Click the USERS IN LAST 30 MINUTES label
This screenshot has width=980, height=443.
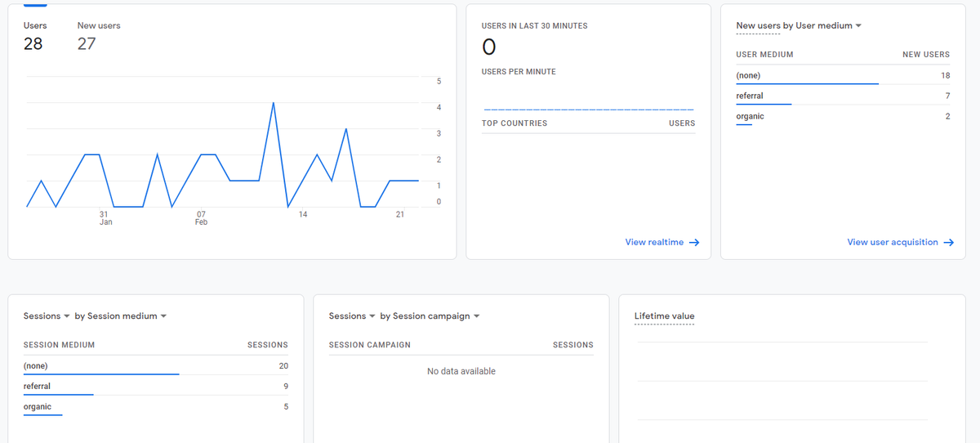(x=534, y=26)
